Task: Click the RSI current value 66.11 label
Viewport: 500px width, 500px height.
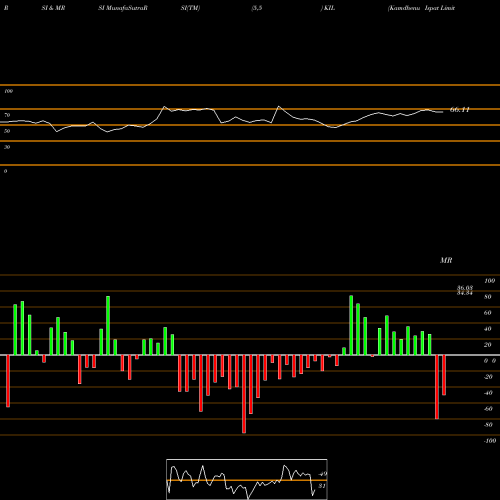Action: click(460, 110)
